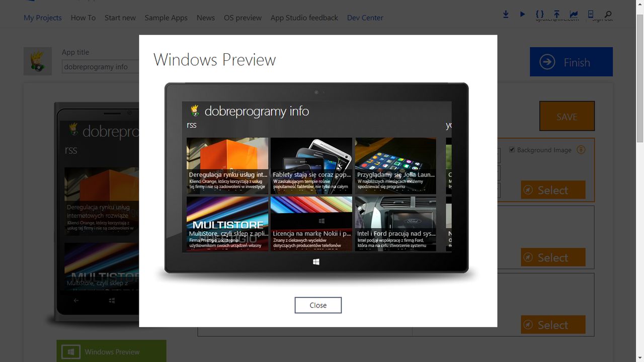
Task: Open the Licencja na markę Nokii tile
Action: pyautogui.click(x=311, y=224)
